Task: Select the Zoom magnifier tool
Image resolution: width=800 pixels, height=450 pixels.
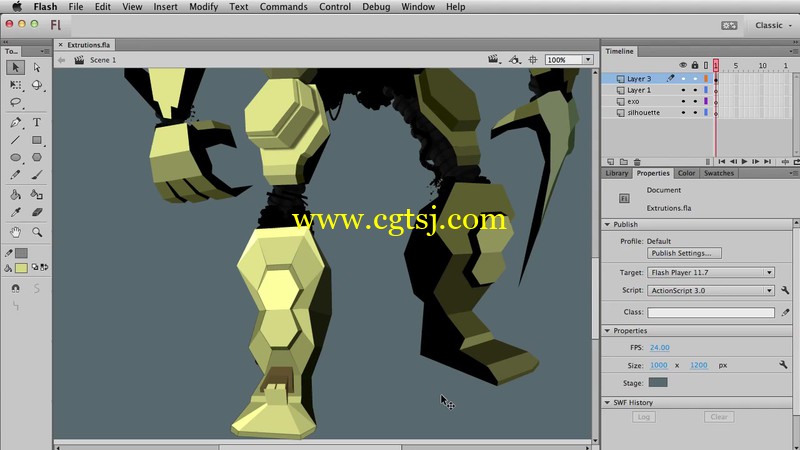Action: click(37, 233)
